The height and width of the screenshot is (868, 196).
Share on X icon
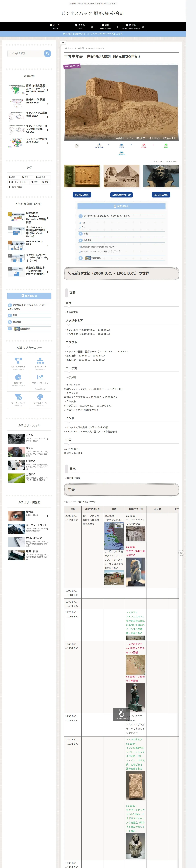[x=77, y=146]
